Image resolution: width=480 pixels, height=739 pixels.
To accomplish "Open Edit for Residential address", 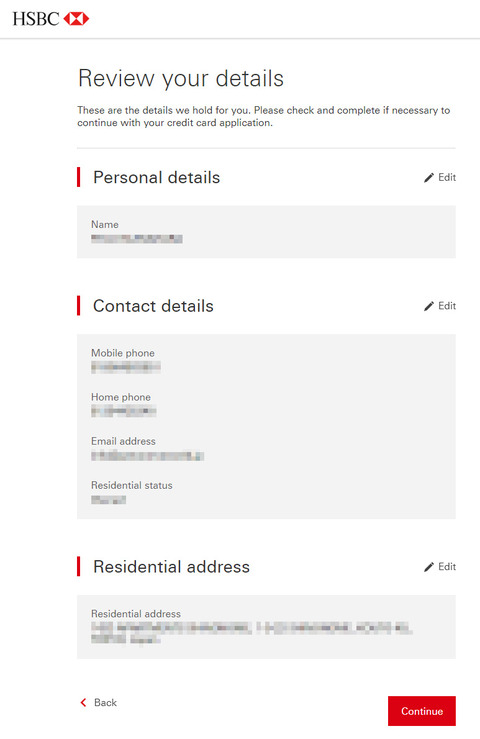I will pos(440,567).
